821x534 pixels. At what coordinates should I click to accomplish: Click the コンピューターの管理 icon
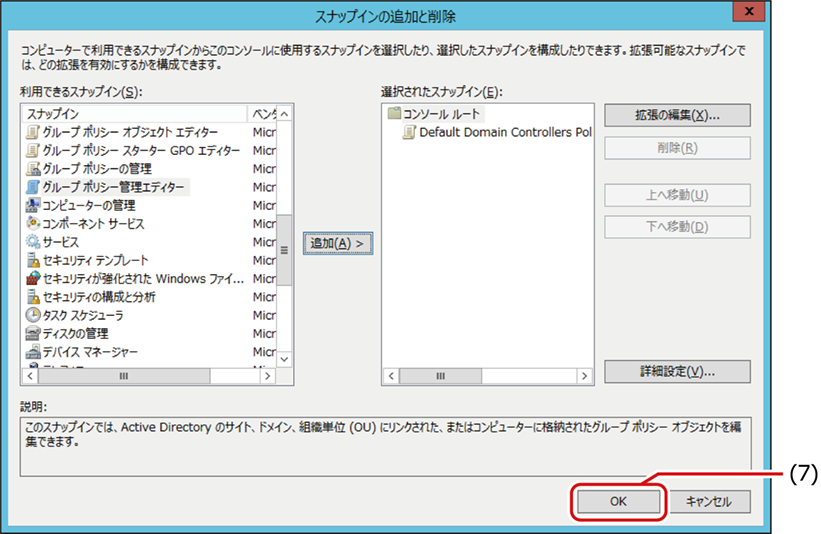(32, 205)
